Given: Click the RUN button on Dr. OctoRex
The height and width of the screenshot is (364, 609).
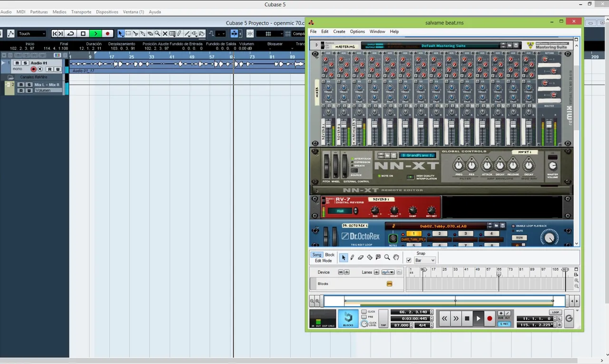Looking at the screenshot, I should 520,238.
